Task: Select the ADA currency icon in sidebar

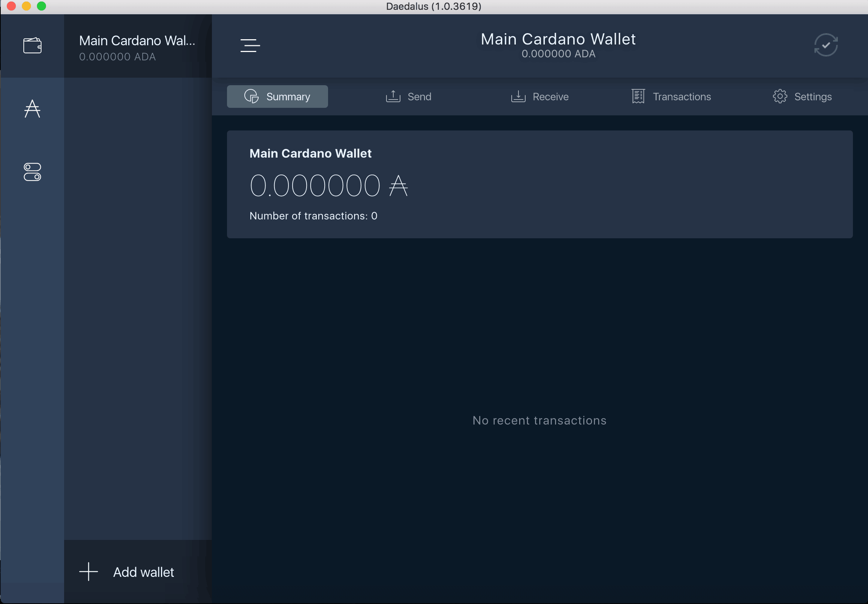Action: point(32,109)
